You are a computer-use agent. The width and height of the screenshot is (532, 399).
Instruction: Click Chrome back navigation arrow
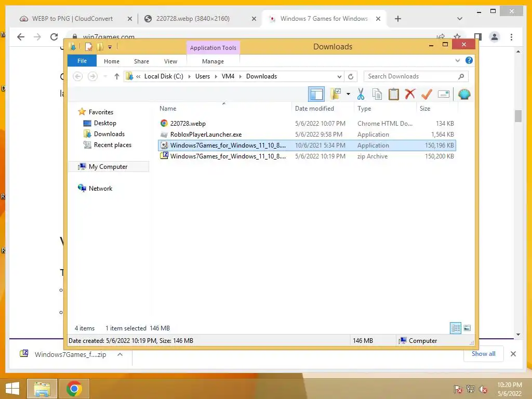point(21,37)
